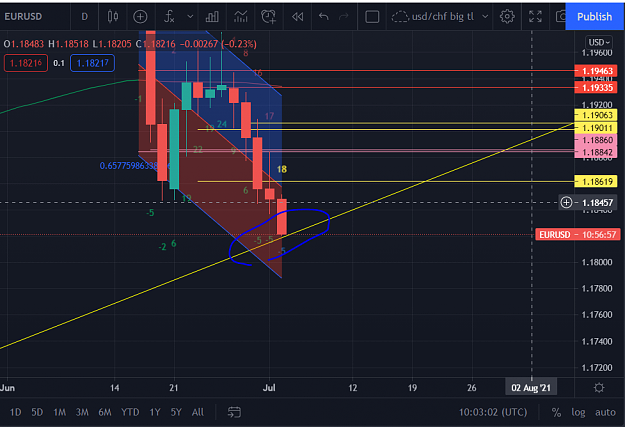Add a symbol to compare
625x427 pixels.
pyautogui.click(x=140, y=17)
